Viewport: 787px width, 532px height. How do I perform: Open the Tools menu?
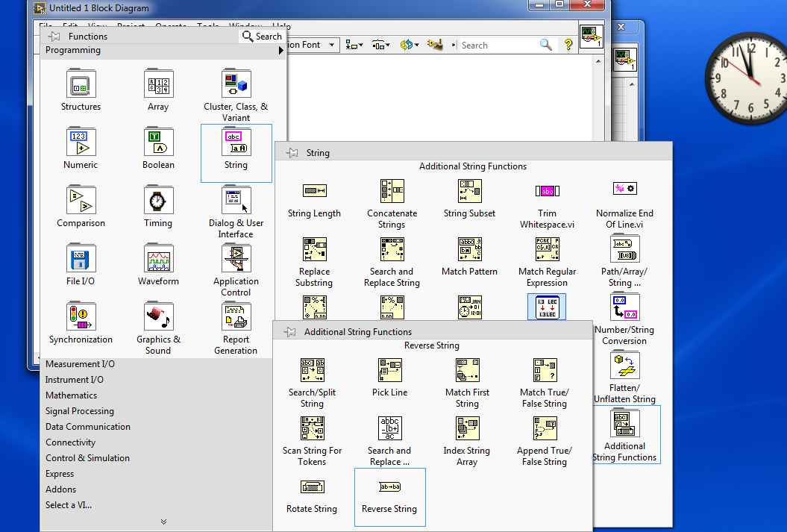(207, 25)
